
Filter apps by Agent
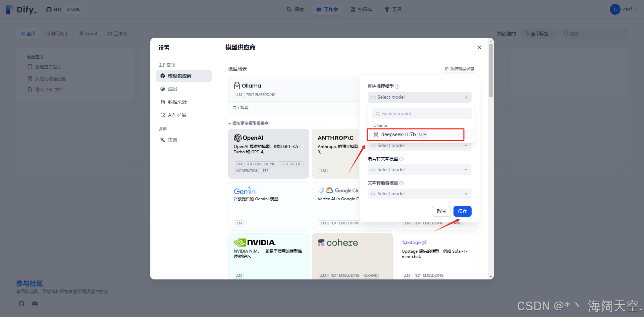click(x=89, y=34)
